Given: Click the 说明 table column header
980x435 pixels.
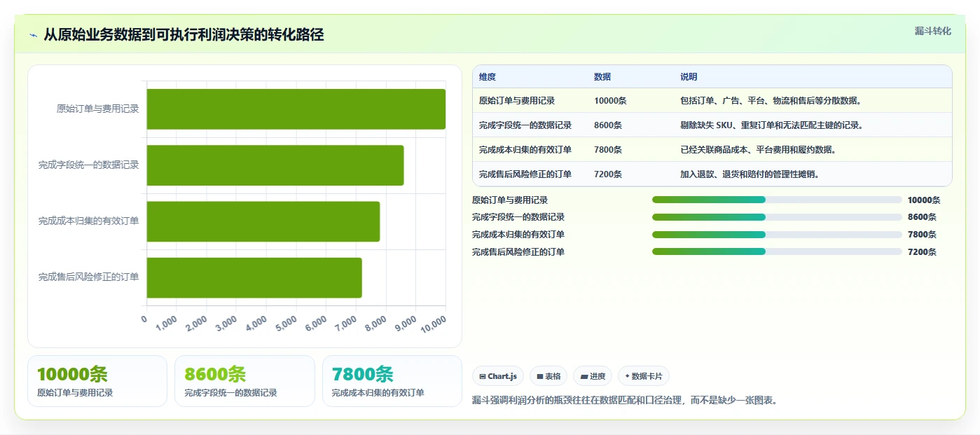Looking at the screenshot, I should pos(689,77).
